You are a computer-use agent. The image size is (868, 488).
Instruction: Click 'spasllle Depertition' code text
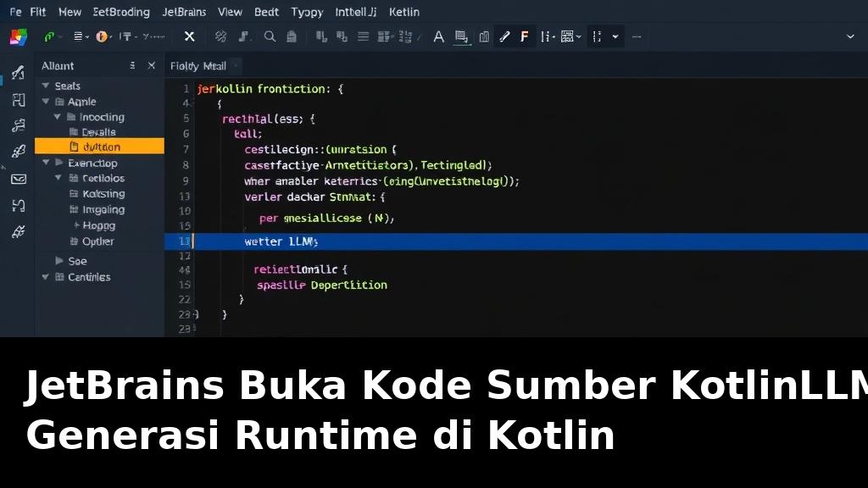coord(321,285)
